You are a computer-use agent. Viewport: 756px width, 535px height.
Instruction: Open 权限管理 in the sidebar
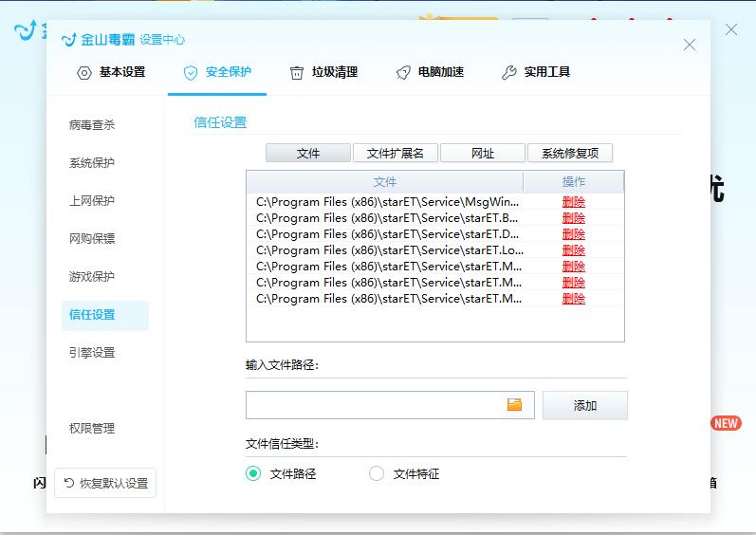tap(92, 429)
